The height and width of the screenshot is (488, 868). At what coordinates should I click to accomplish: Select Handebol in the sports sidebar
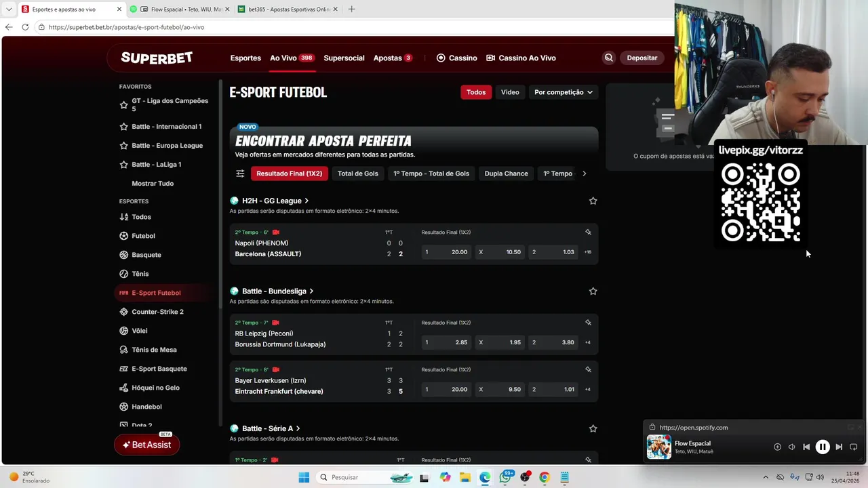tap(146, 407)
